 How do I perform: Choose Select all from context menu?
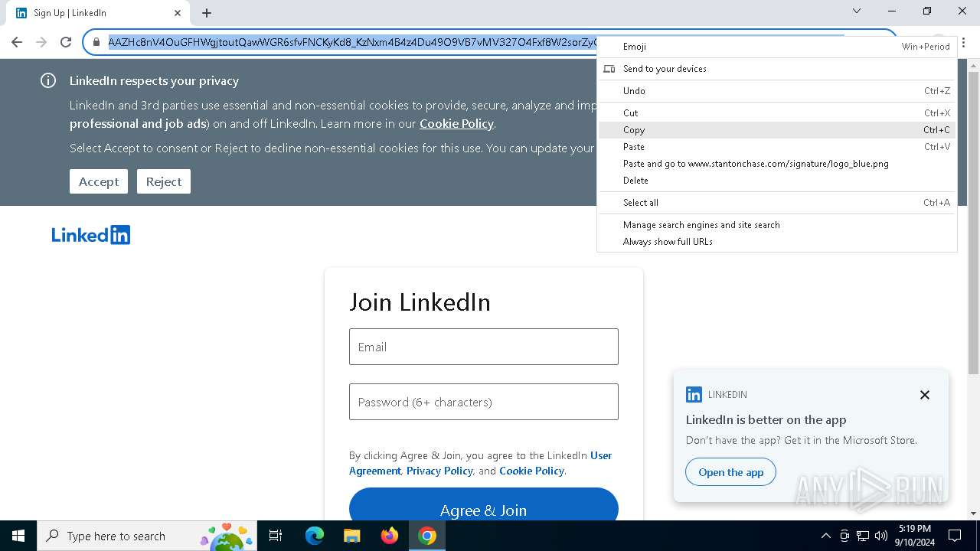(777, 203)
